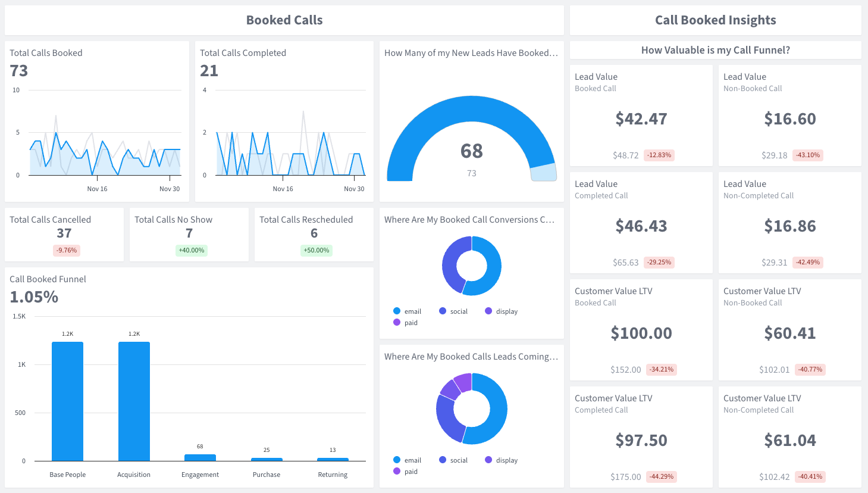Click the Returning bar labeled 13
The image size is (868, 493).
click(333, 459)
